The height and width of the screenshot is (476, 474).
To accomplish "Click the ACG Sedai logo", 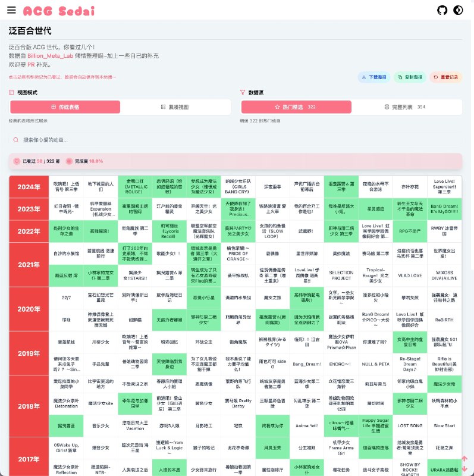I will (58, 11).
